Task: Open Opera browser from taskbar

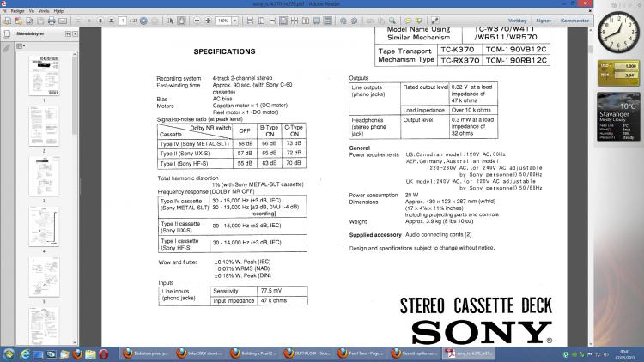Action: pyautogui.click(x=104, y=353)
